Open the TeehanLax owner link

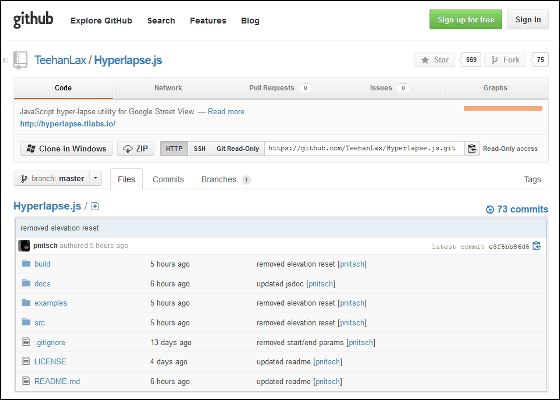click(60, 60)
